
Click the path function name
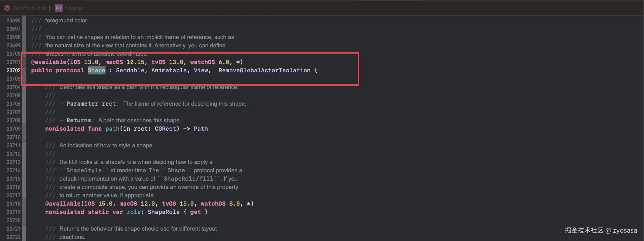112,129
